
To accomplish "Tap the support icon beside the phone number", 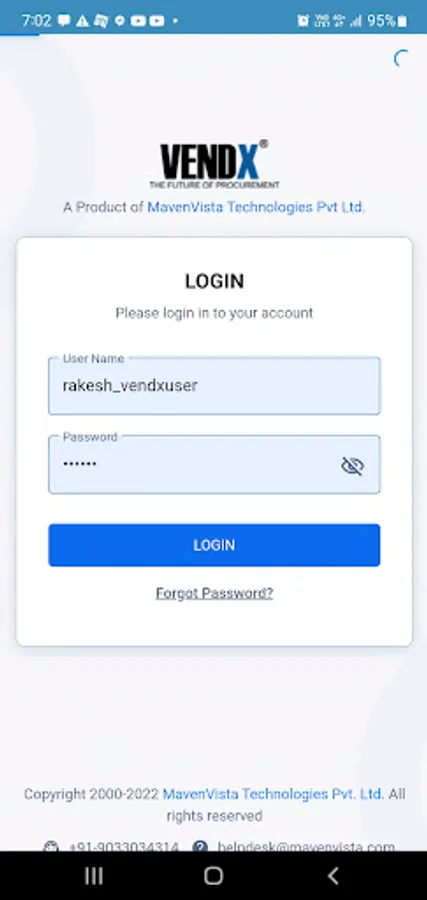I will (51, 847).
